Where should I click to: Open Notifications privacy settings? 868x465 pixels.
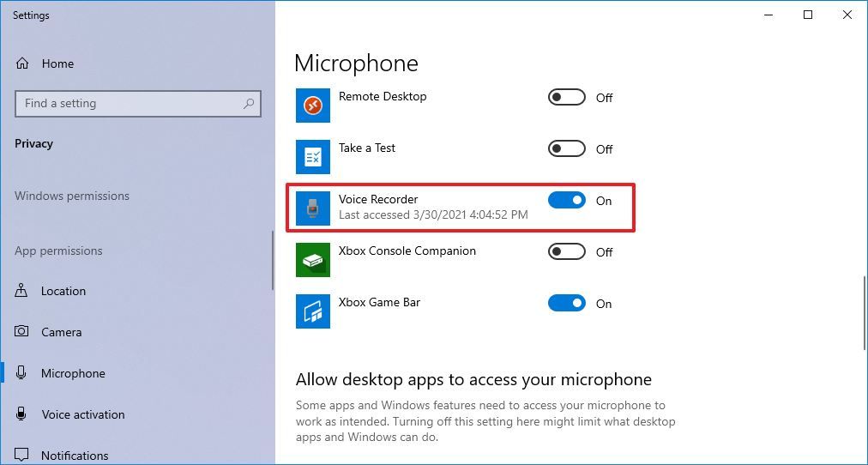[x=138, y=455]
